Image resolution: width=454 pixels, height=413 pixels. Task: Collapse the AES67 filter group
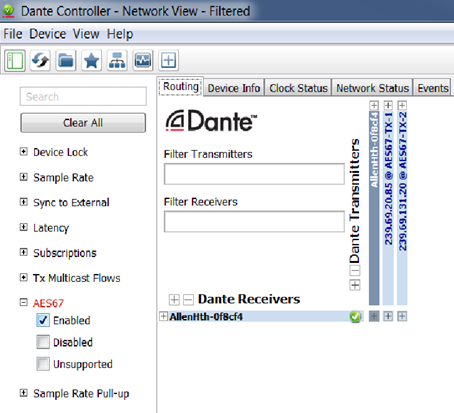[23, 302]
